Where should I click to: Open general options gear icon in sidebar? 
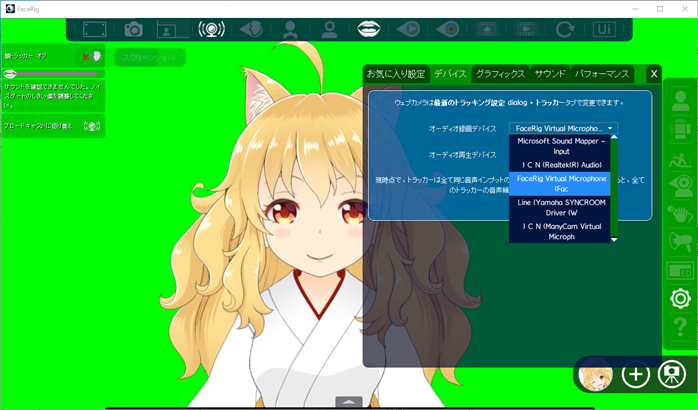pyautogui.click(x=680, y=299)
